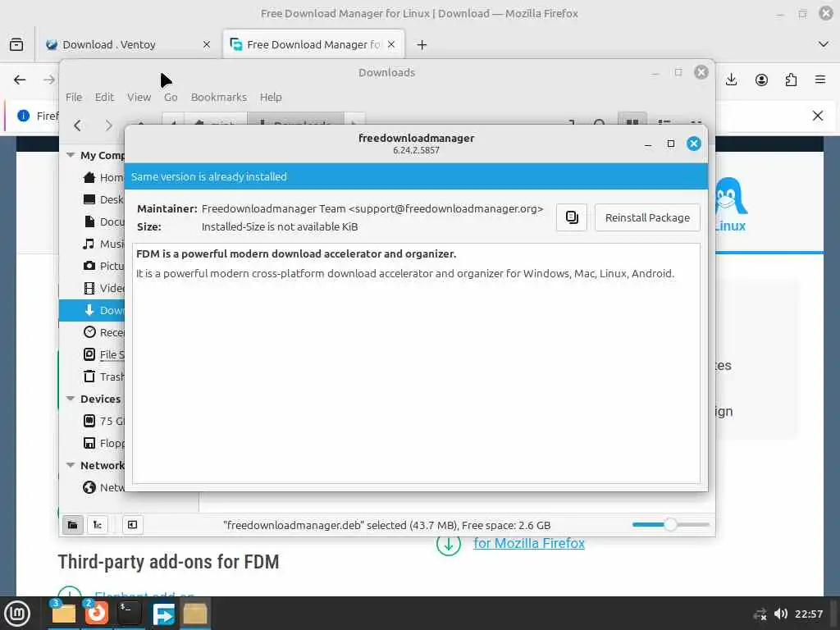
Task: Adjust the file manager zoom slider
Action: tap(671, 524)
